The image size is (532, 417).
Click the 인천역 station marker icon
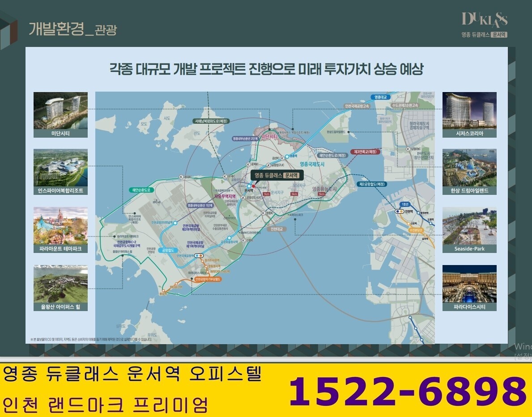[399, 211]
